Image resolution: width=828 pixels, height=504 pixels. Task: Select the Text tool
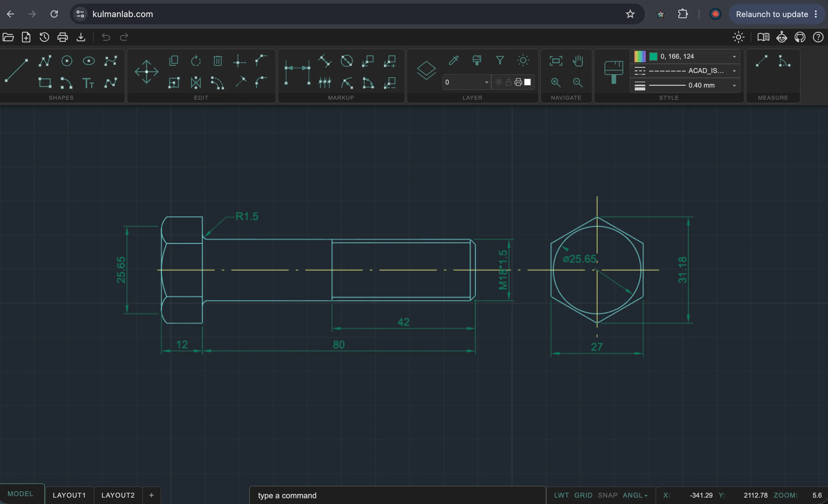89,83
